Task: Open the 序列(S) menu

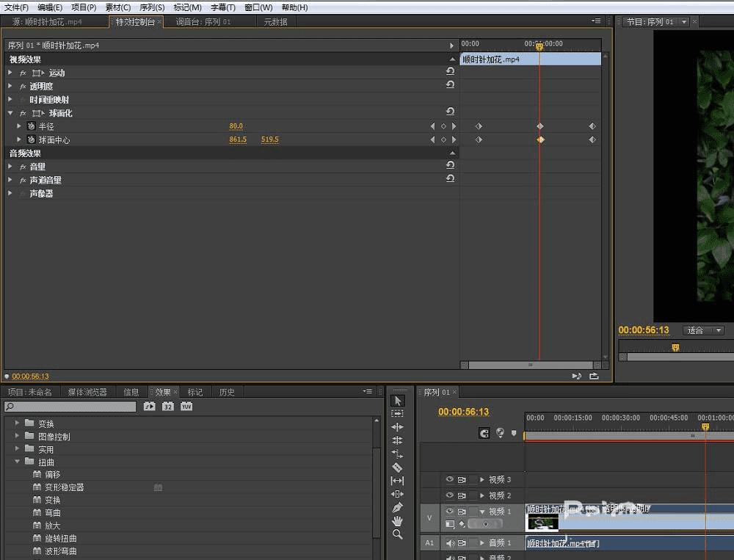Action: click(x=152, y=7)
